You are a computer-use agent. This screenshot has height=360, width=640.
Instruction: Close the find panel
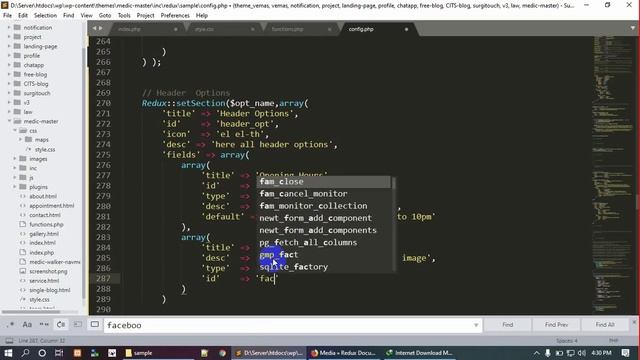(634, 322)
